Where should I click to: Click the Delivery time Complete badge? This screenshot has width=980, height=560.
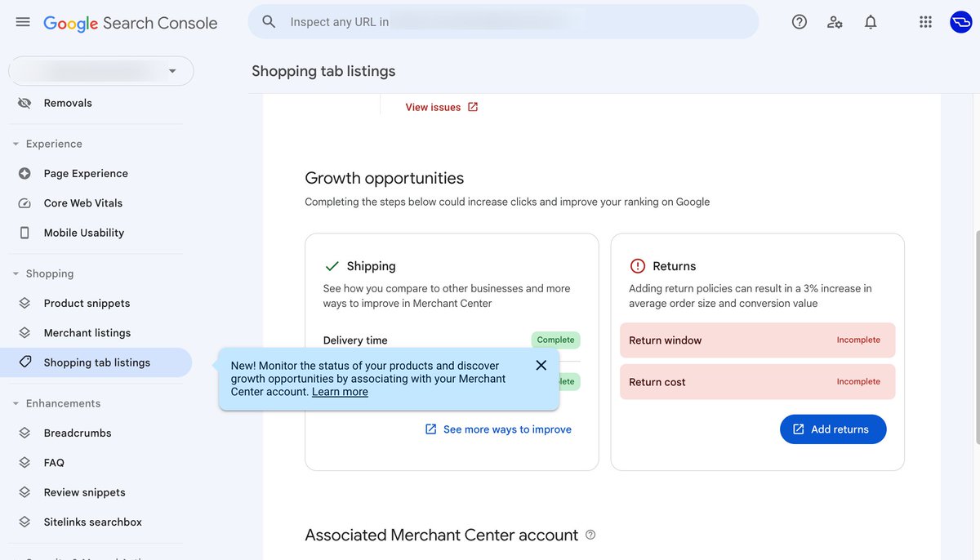pos(555,340)
